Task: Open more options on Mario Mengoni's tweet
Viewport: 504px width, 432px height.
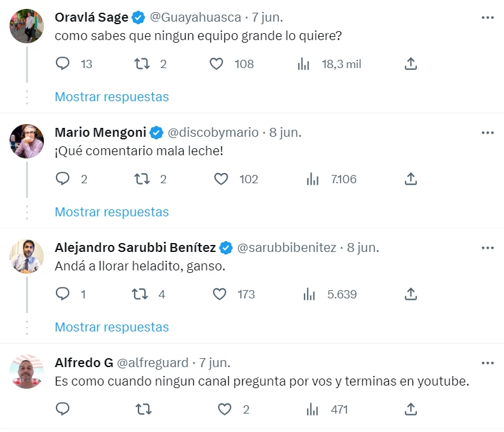Action: 487,132
